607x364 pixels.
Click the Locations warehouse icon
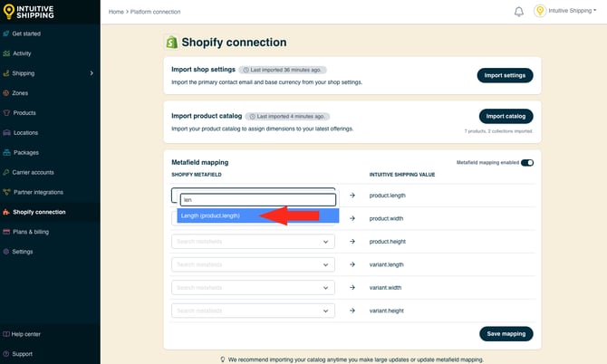6,133
